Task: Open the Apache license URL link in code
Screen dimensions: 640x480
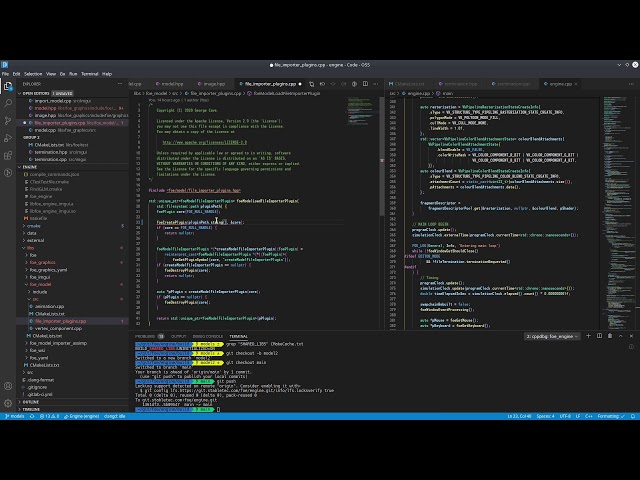Action: (204, 142)
